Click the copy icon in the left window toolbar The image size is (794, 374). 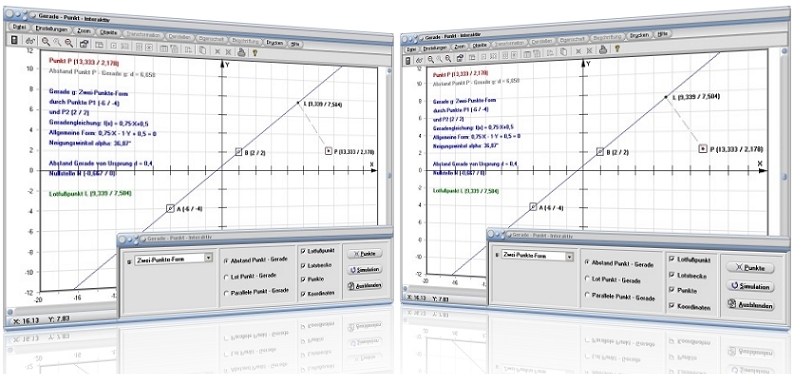tap(202, 50)
